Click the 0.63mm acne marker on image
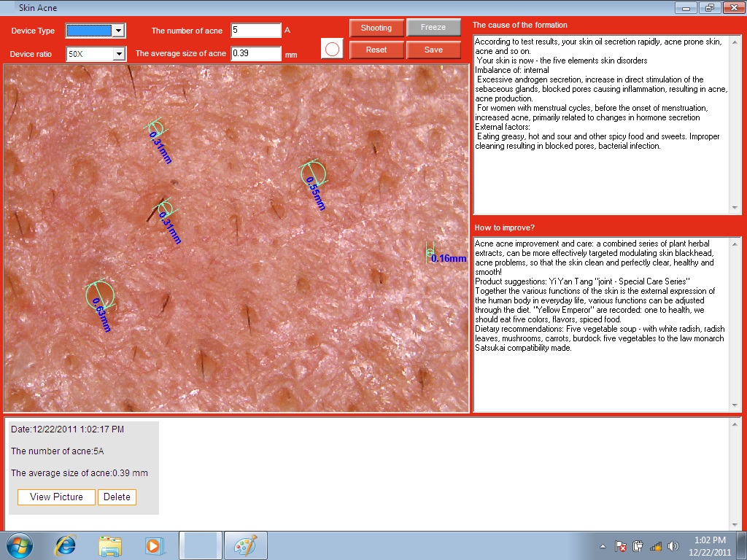This screenshot has height=560, width=747. pyautogui.click(x=100, y=295)
